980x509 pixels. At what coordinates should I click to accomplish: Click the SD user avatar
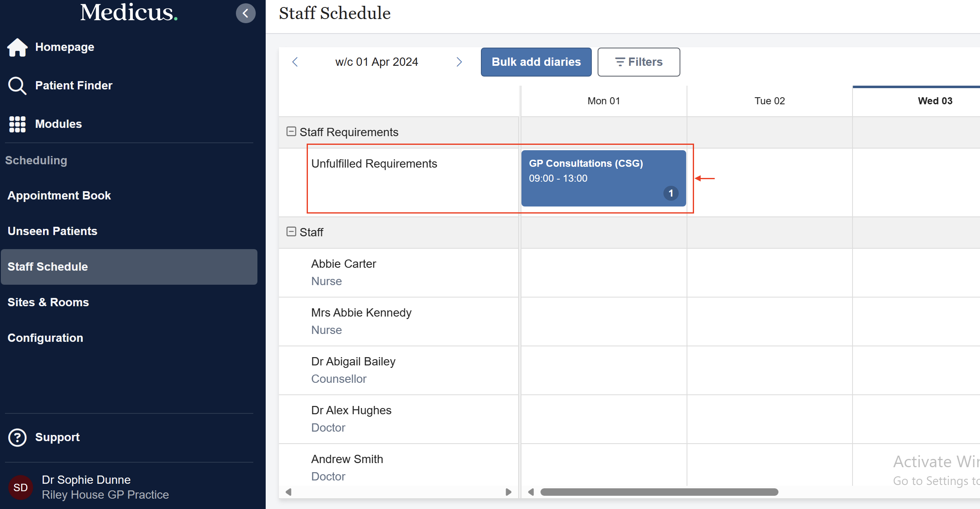point(21,487)
